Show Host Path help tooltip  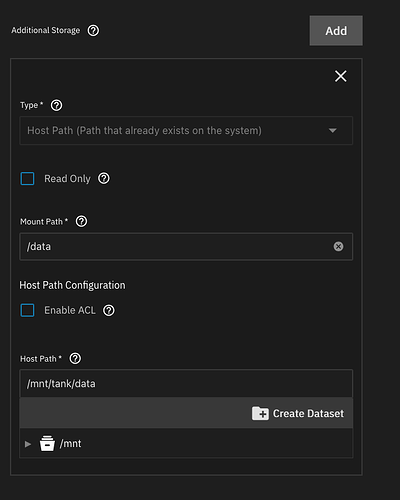click(75, 359)
